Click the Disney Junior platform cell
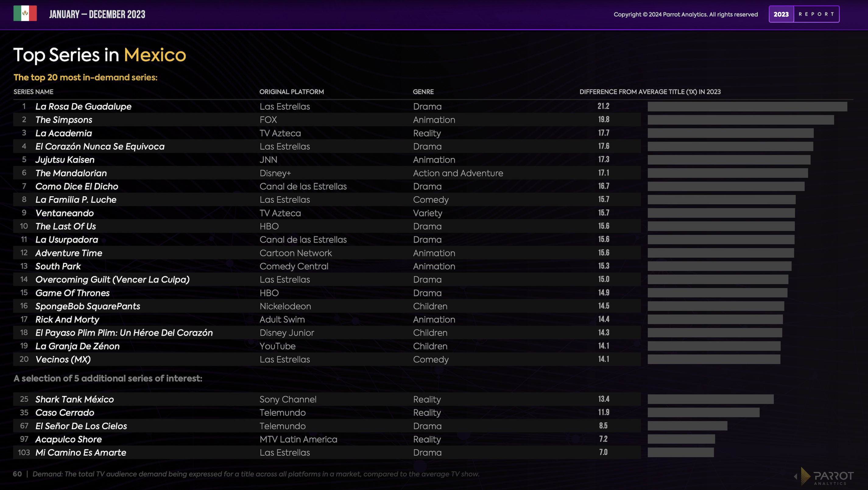 [287, 333]
